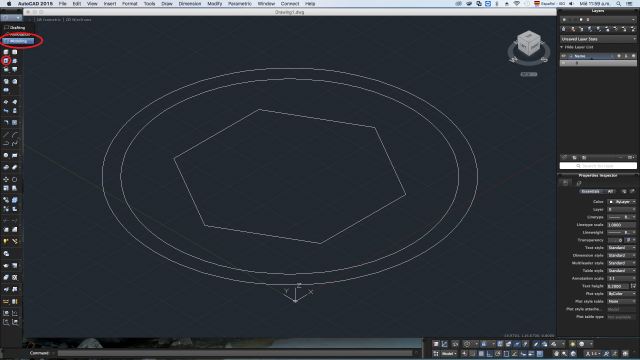640x360 pixels.
Task: Click the zoom magnifier icon in status bar
Action: coord(564,353)
